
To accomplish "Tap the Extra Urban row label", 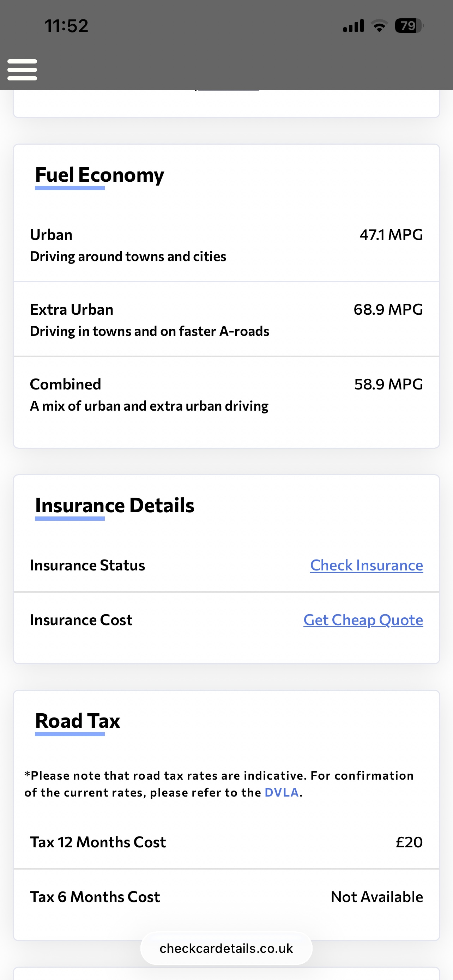I will [x=72, y=310].
